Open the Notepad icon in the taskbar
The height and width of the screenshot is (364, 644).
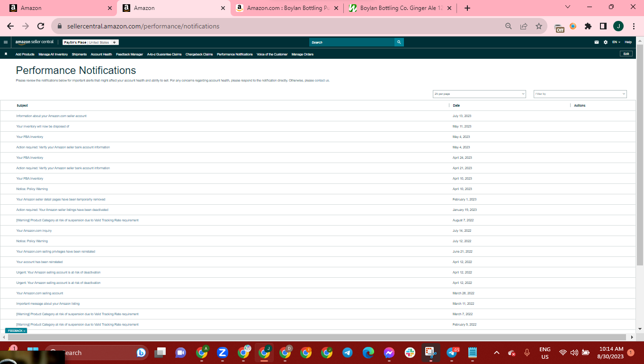click(x=472, y=353)
